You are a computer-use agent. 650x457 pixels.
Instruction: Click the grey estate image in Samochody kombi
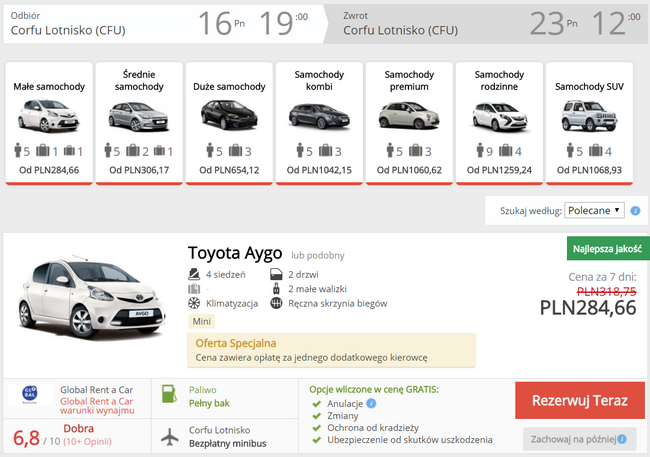click(x=319, y=116)
